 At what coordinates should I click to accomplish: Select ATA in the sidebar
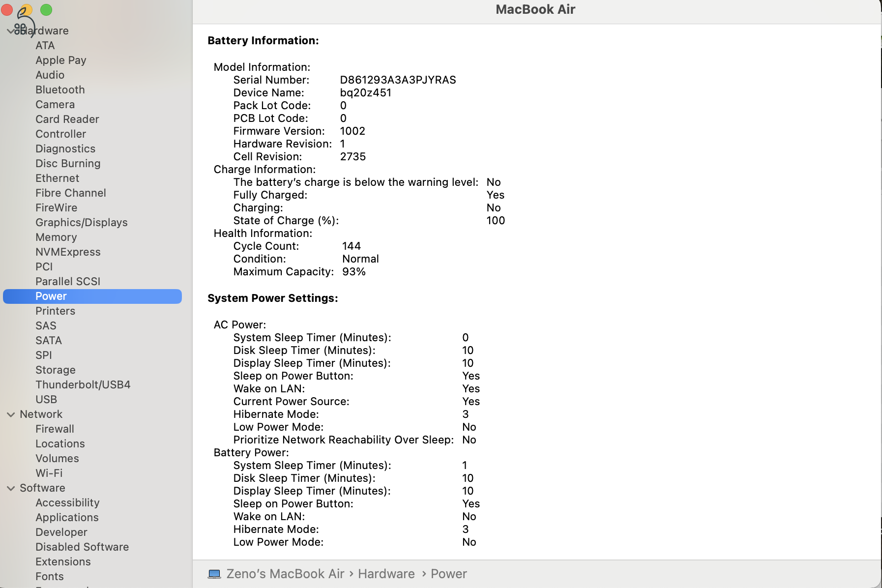(x=45, y=45)
